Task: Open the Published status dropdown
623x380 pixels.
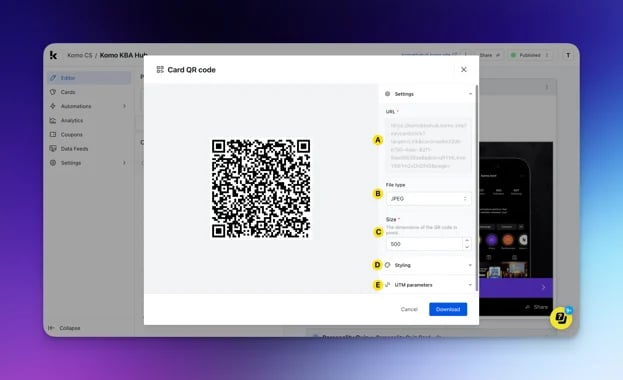Action: pyautogui.click(x=530, y=55)
